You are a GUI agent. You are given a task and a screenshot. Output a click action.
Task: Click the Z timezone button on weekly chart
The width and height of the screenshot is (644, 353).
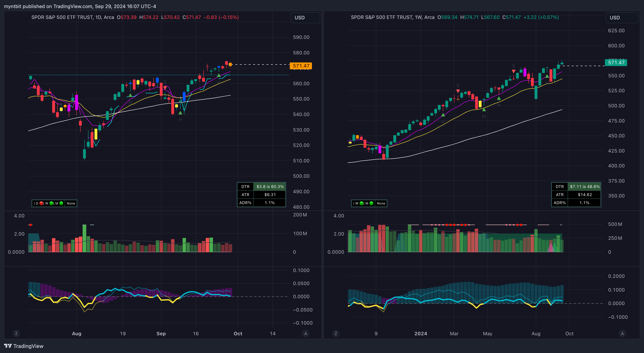point(336,333)
